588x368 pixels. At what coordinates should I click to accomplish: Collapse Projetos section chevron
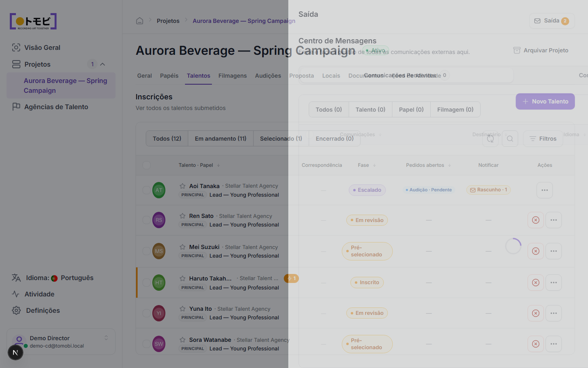click(x=102, y=64)
